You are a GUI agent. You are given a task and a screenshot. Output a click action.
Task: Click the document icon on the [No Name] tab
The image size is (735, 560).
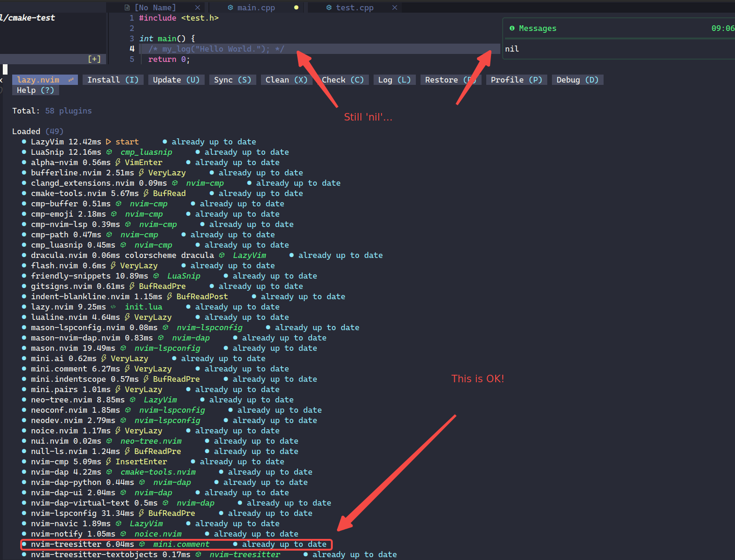127,8
